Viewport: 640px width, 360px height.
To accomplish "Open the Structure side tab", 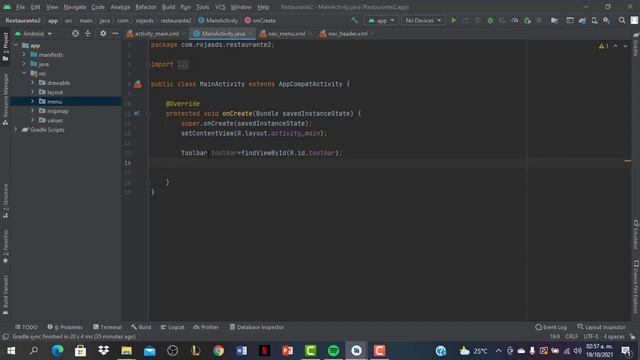I will [5, 200].
